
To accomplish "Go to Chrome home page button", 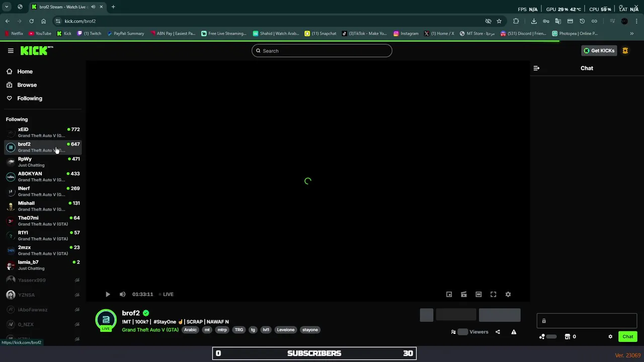I will (x=43, y=21).
